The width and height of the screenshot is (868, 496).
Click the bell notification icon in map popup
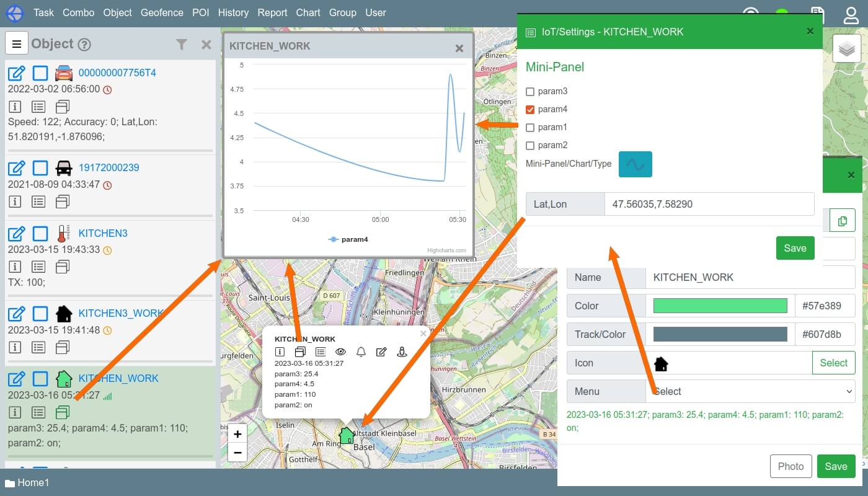361,352
